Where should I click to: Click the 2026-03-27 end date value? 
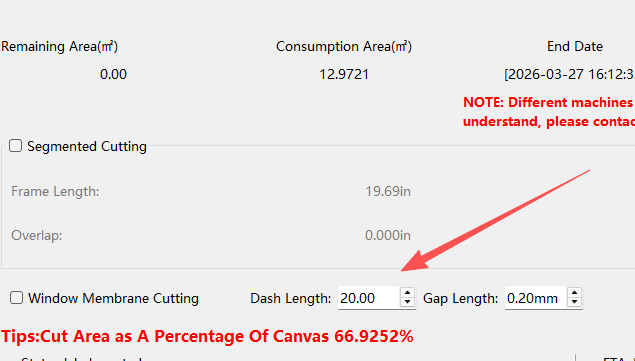point(569,74)
